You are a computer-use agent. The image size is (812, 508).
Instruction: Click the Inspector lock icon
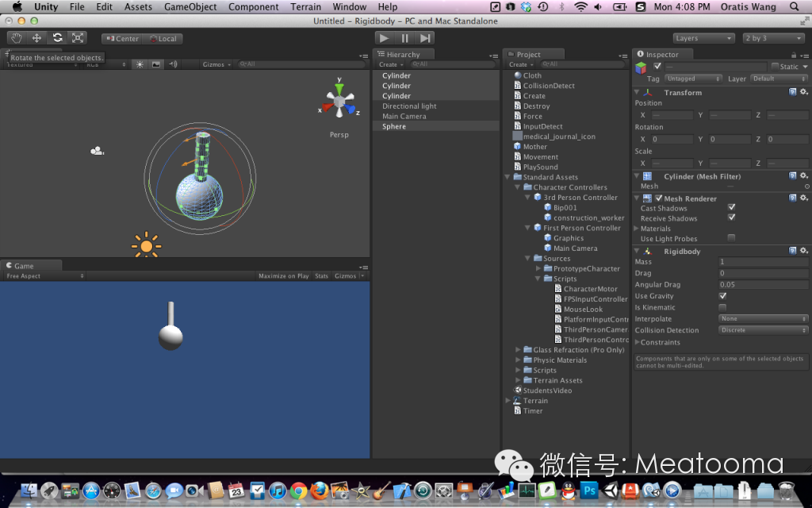tap(793, 55)
